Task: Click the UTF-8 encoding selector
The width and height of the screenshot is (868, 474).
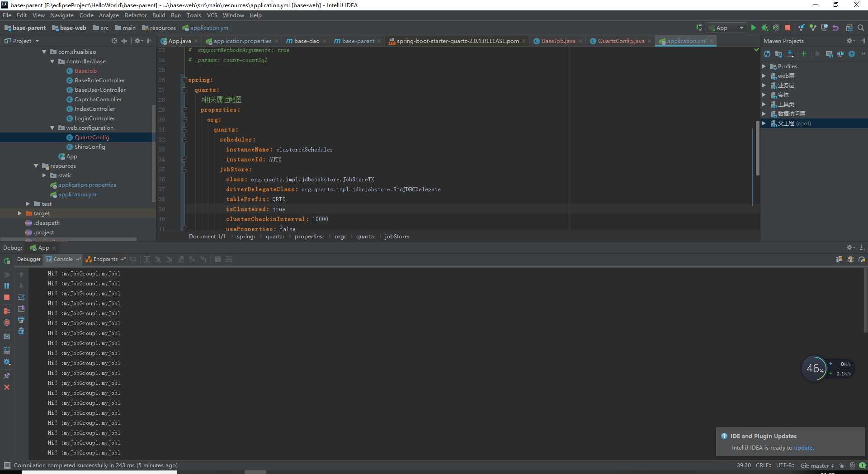Action: pyautogui.click(x=785, y=465)
